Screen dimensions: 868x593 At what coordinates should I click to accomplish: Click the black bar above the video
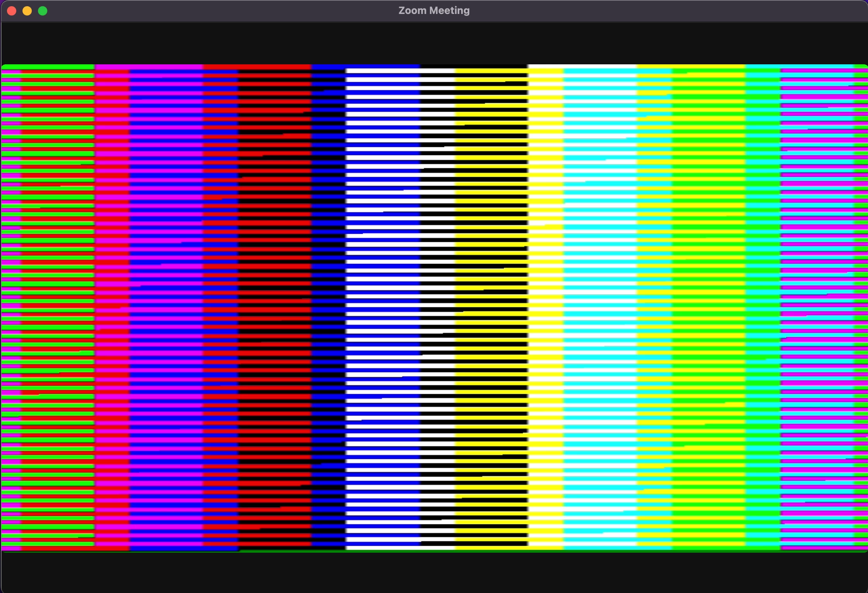click(x=434, y=43)
